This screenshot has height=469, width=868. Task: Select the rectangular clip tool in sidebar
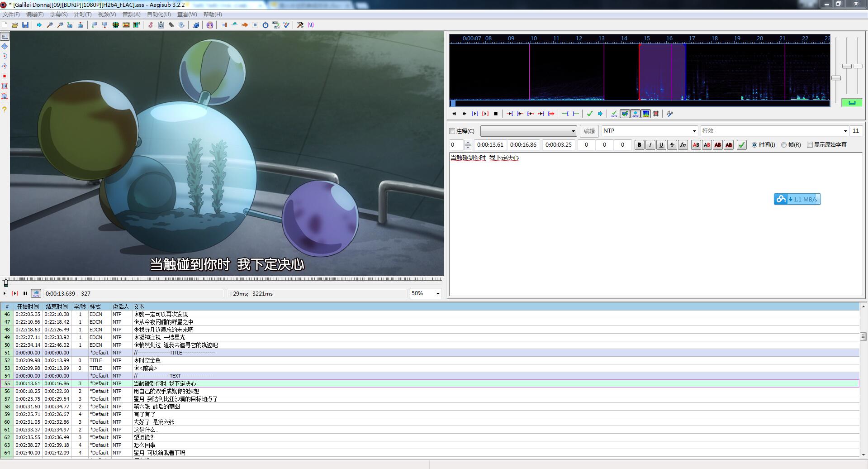coord(5,86)
